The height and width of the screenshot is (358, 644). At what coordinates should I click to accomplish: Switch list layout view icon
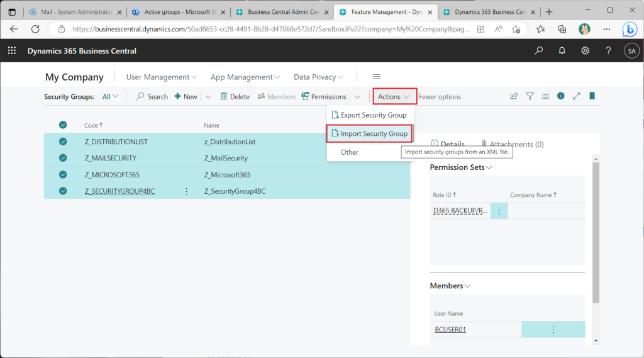pyautogui.click(x=545, y=96)
